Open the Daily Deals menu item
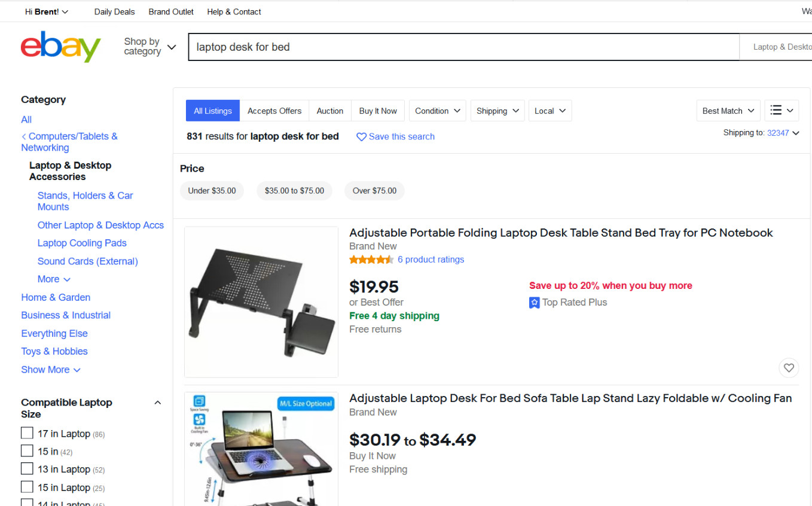 click(114, 11)
